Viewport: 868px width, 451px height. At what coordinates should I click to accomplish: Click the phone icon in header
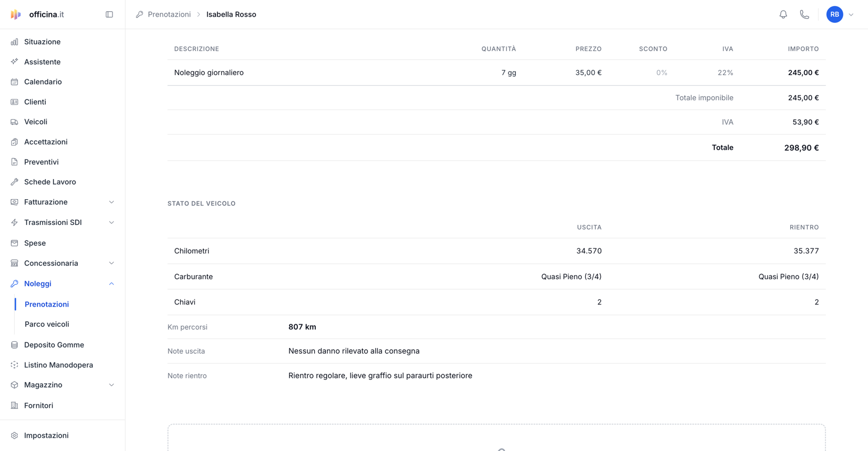804,15
